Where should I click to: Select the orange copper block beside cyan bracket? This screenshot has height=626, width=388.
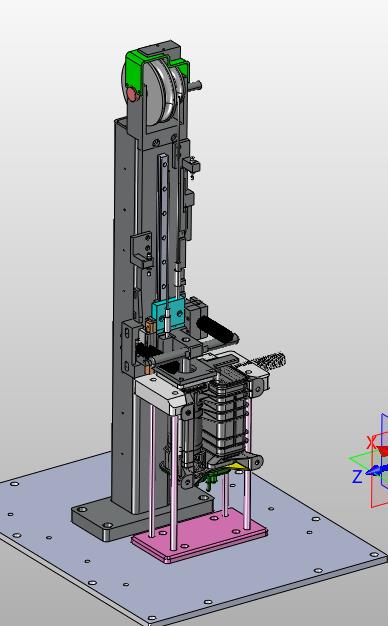150,324
